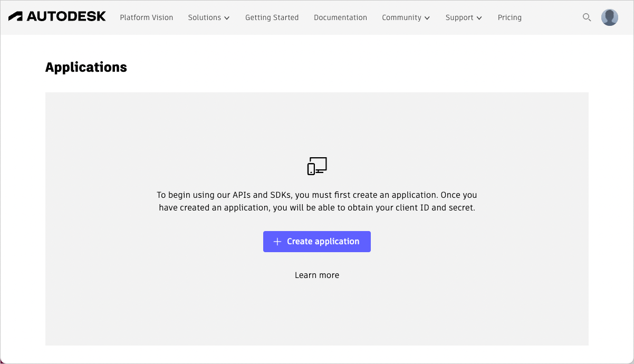Navigate to the Pricing page
This screenshot has width=634, height=364.
coord(509,17)
